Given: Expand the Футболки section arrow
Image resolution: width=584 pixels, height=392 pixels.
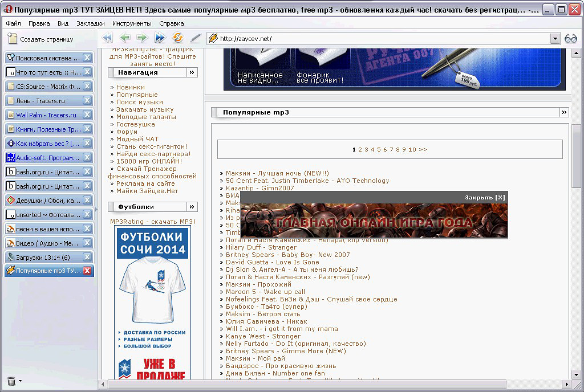Looking at the screenshot, I should click(192, 207).
